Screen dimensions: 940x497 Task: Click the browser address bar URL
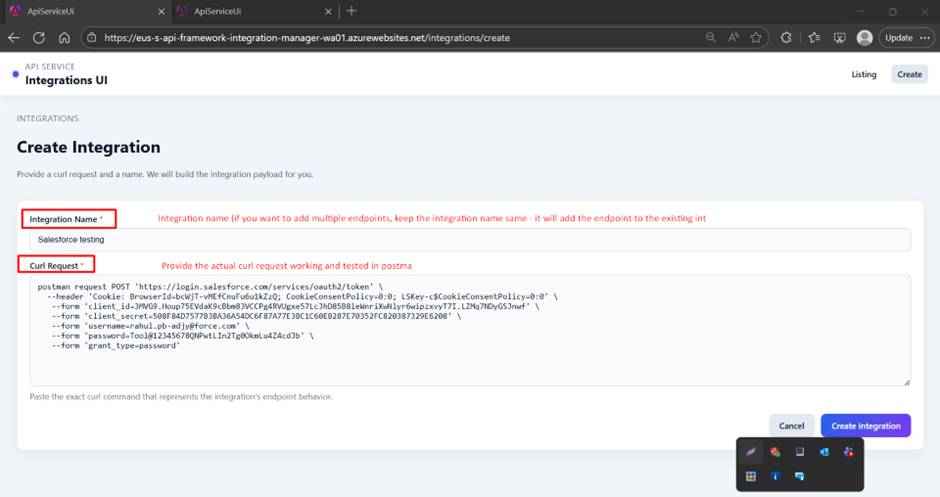pos(307,38)
